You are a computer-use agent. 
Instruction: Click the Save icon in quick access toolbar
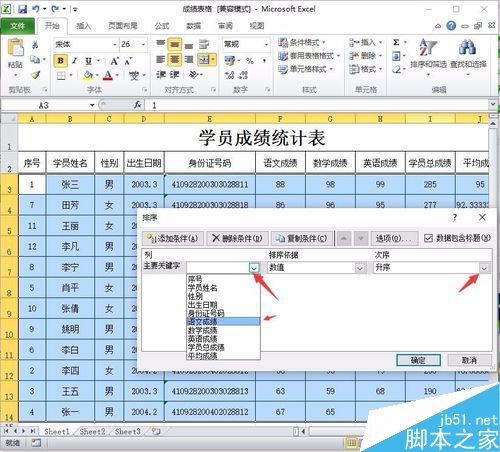(22, 9)
